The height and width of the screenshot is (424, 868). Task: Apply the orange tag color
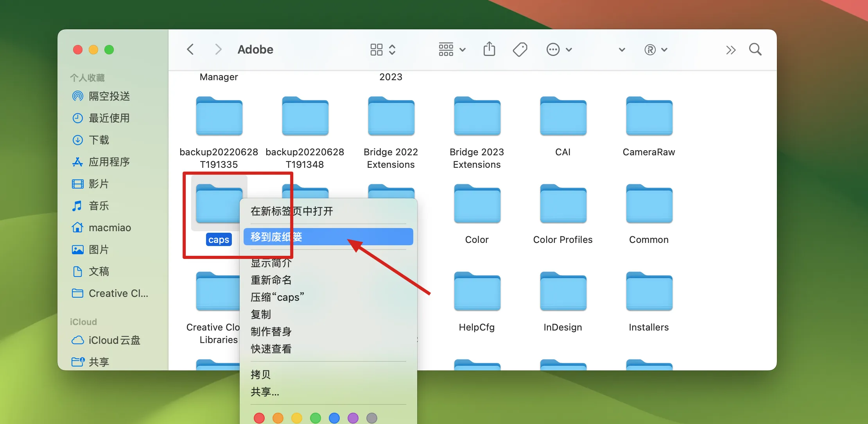point(278,418)
